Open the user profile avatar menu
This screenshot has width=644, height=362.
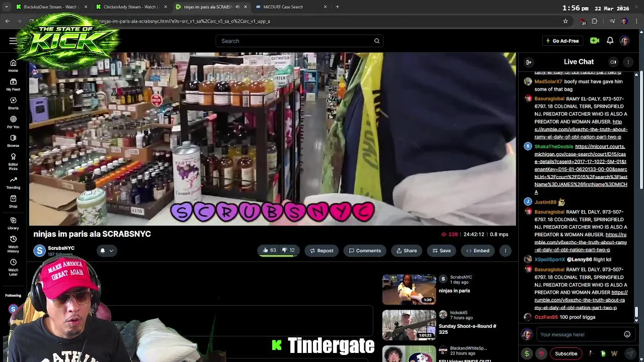(624, 41)
